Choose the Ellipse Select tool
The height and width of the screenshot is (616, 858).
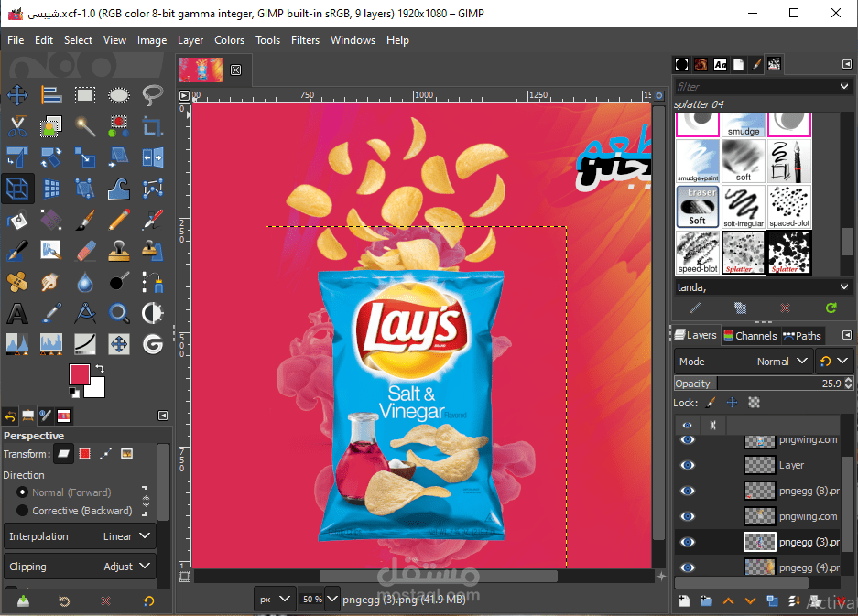(x=119, y=95)
